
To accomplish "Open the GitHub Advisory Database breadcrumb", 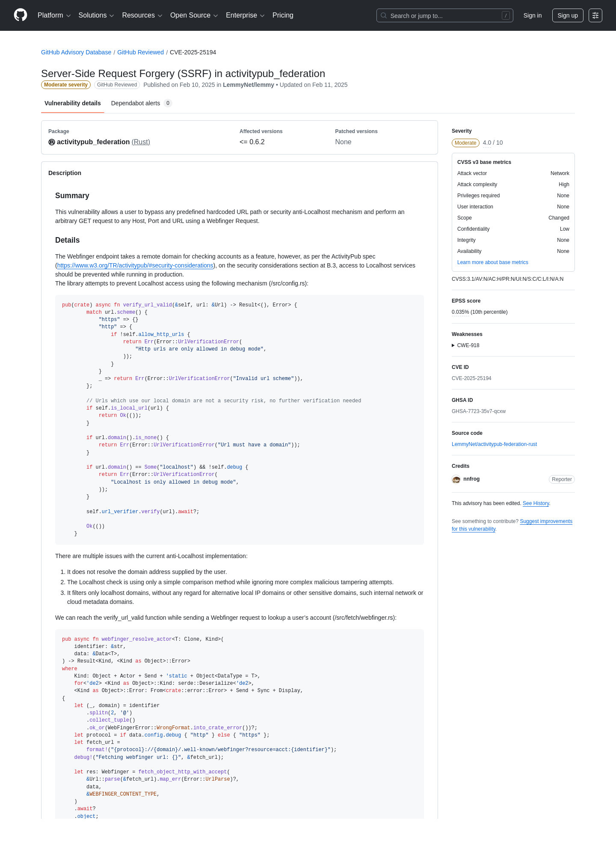I will 76,52.
